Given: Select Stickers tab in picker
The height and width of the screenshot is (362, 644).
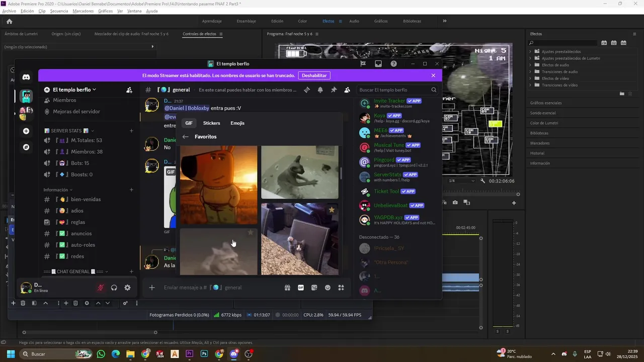Looking at the screenshot, I should [211, 123].
